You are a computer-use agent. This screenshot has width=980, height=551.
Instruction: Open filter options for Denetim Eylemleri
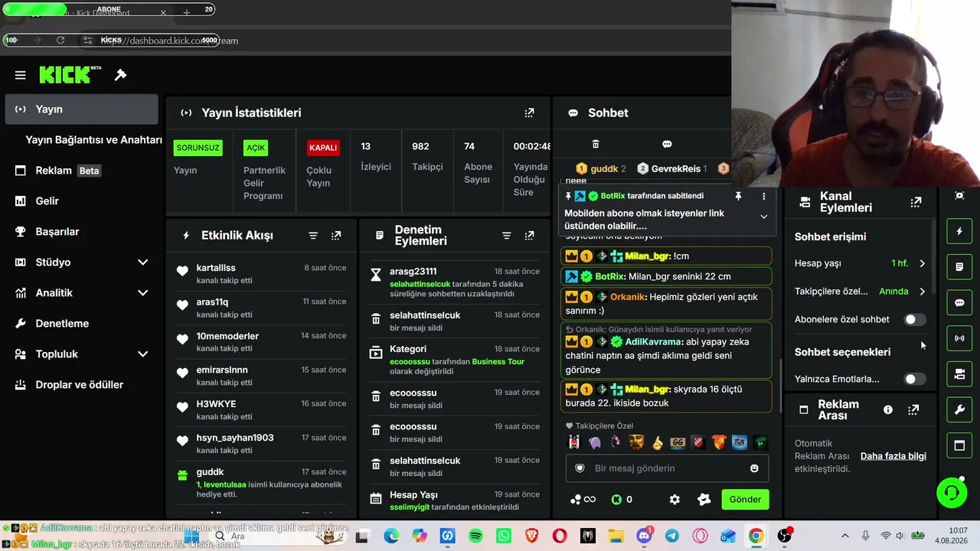(506, 236)
